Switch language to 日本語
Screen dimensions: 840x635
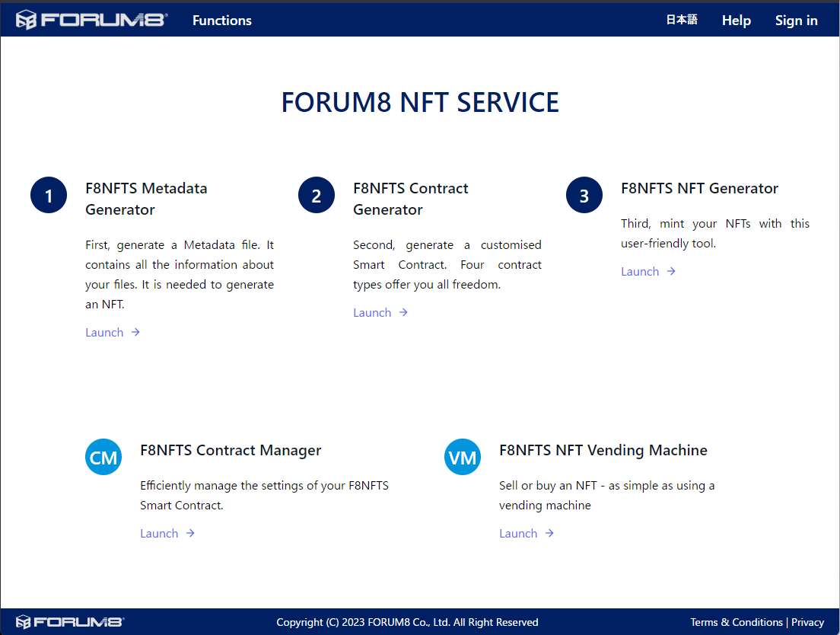pyautogui.click(x=682, y=20)
